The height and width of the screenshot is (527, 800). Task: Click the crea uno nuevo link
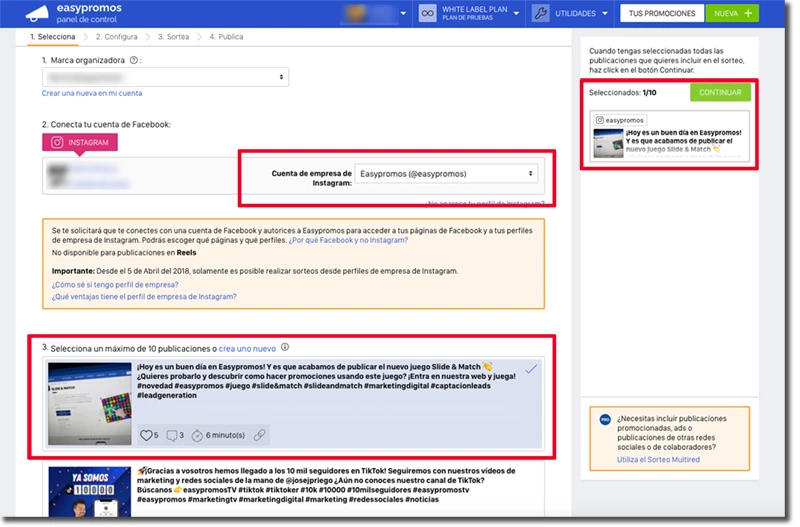(x=247, y=349)
